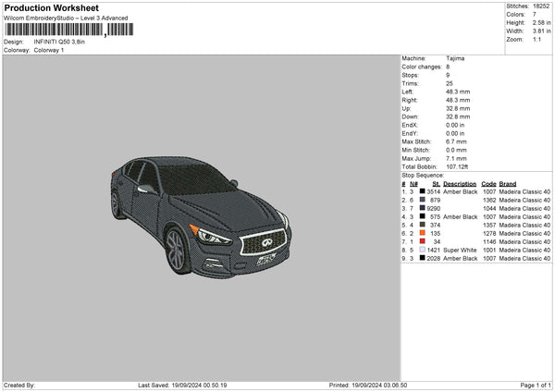This screenshot has height=392, width=555.
Task: Click stitch count '2028' in stop 9
Action: (x=434, y=258)
